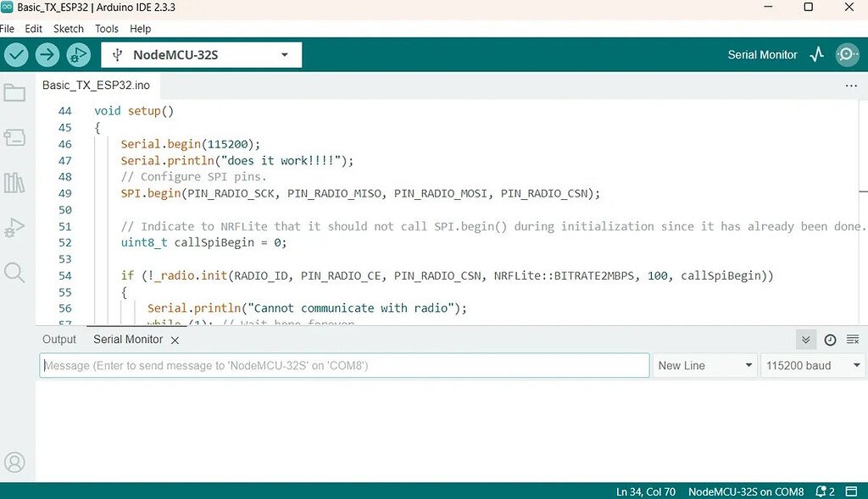
Task: Open the NodeMCU-32S board selector dropdown
Action: pos(201,55)
